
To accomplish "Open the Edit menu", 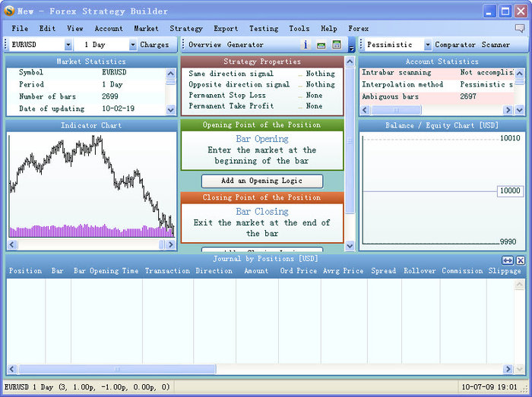I will [47, 28].
